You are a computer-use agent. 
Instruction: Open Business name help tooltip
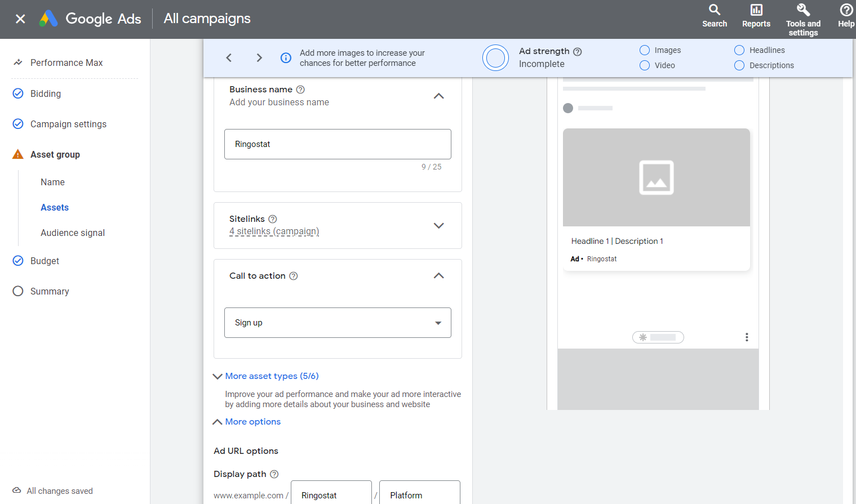tap(300, 90)
